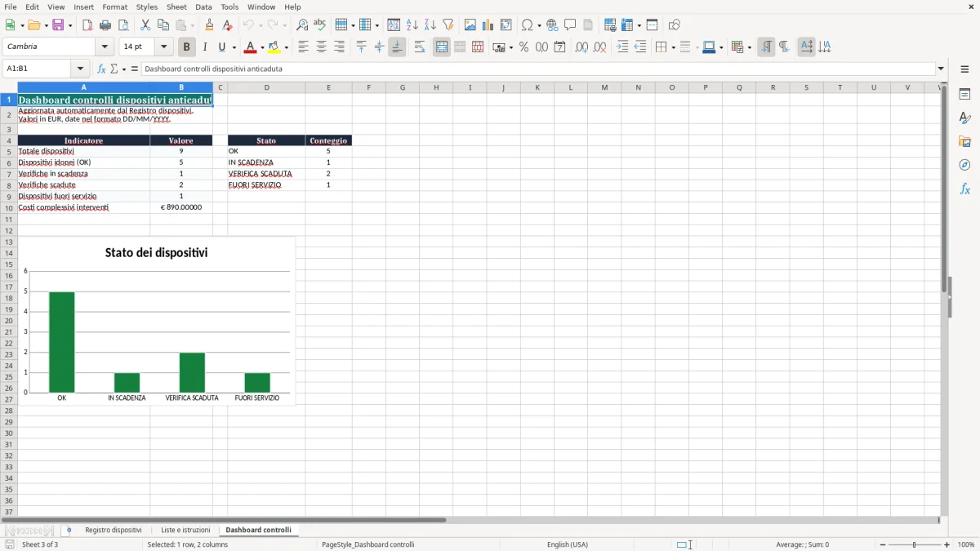Set Center Horizontally alignment
The width and height of the screenshot is (980, 551).
(322, 47)
